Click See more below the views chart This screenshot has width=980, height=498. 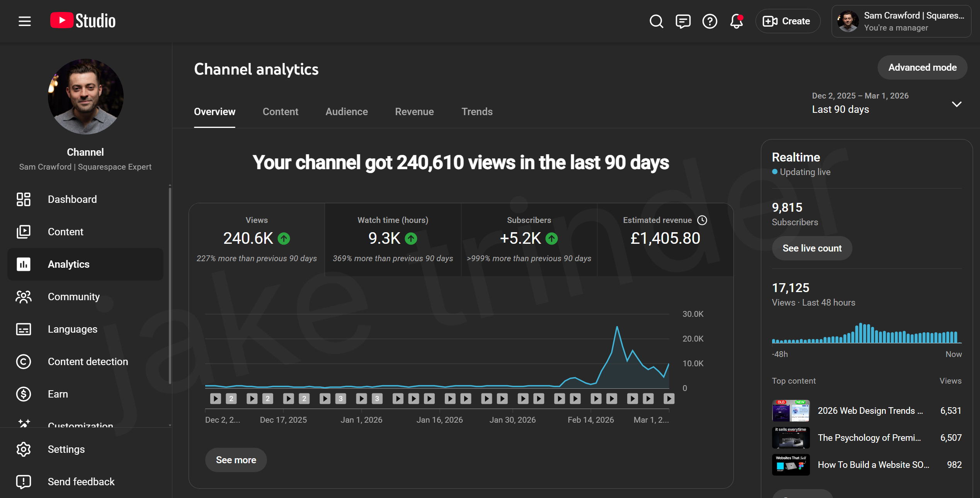click(x=235, y=460)
